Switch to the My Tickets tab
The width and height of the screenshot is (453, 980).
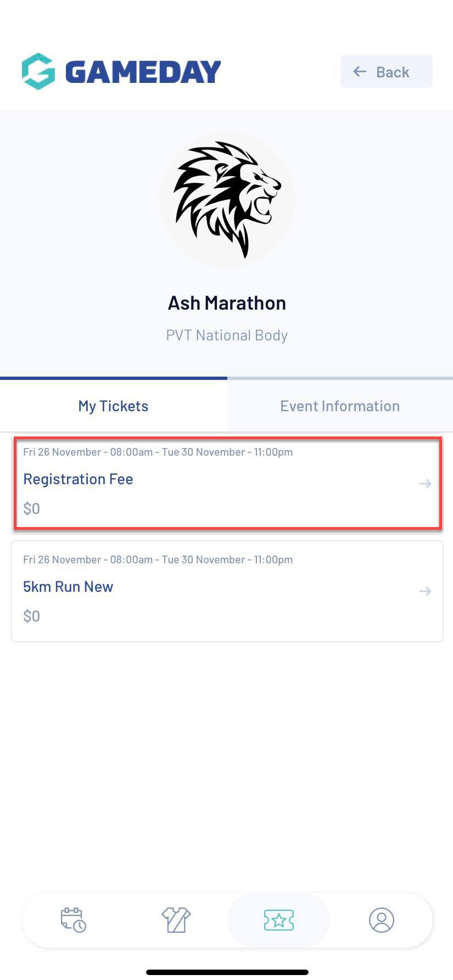coord(113,406)
